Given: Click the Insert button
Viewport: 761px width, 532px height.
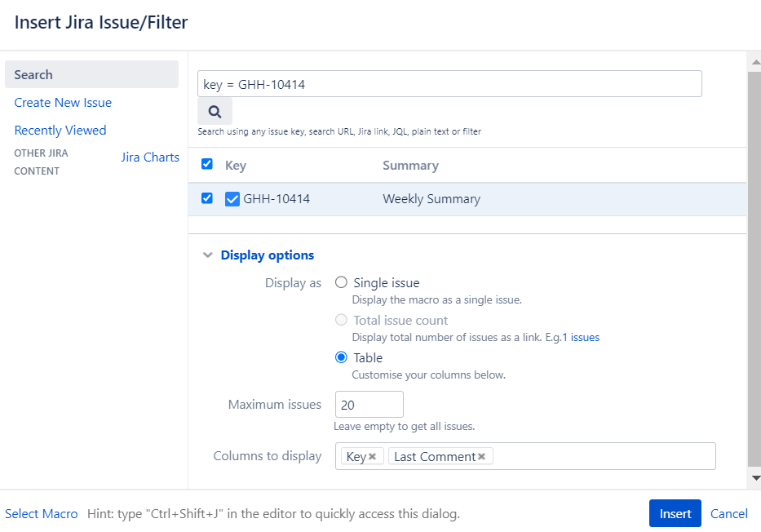Looking at the screenshot, I should click(675, 513).
